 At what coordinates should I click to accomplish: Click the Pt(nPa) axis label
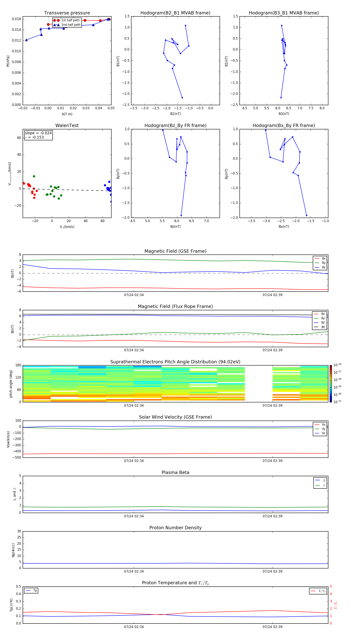(x=8, y=61)
